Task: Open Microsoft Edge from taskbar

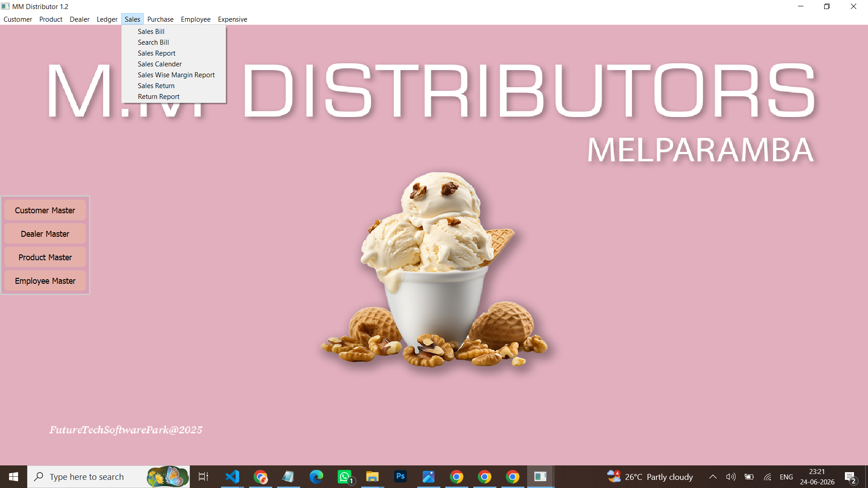Action: coord(316,477)
